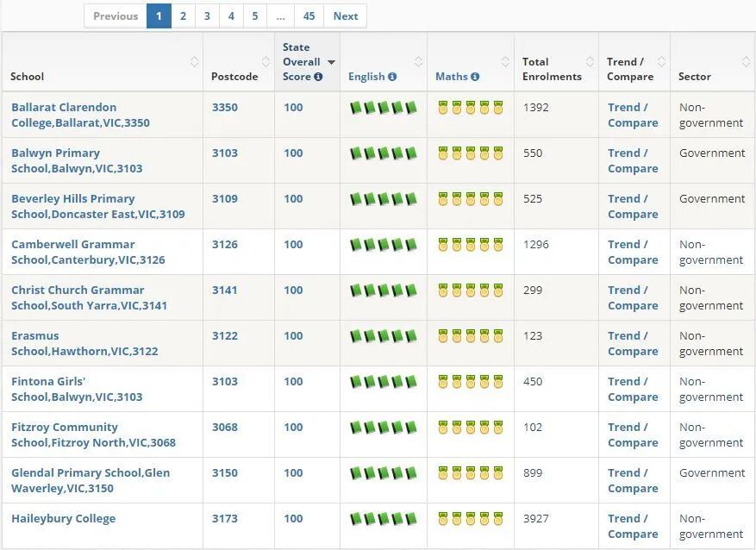Jump to last page 45
756x550 pixels.
[x=309, y=16]
